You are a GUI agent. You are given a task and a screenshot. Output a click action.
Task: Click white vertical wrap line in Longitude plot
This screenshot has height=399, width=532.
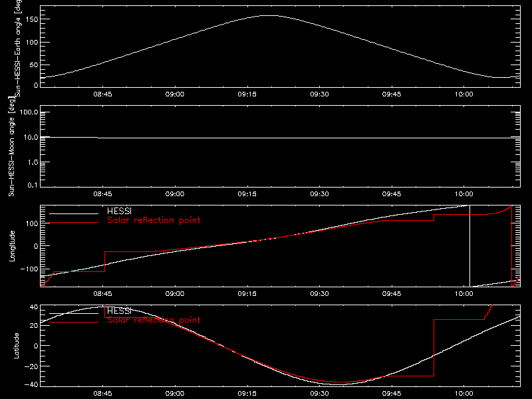click(469, 246)
